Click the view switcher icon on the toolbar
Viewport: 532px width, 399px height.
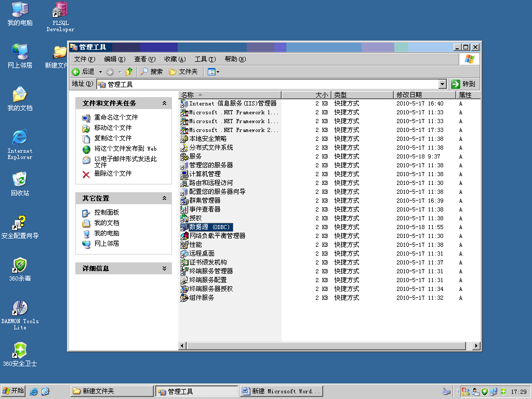pyautogui.click(x=212, y=72)
